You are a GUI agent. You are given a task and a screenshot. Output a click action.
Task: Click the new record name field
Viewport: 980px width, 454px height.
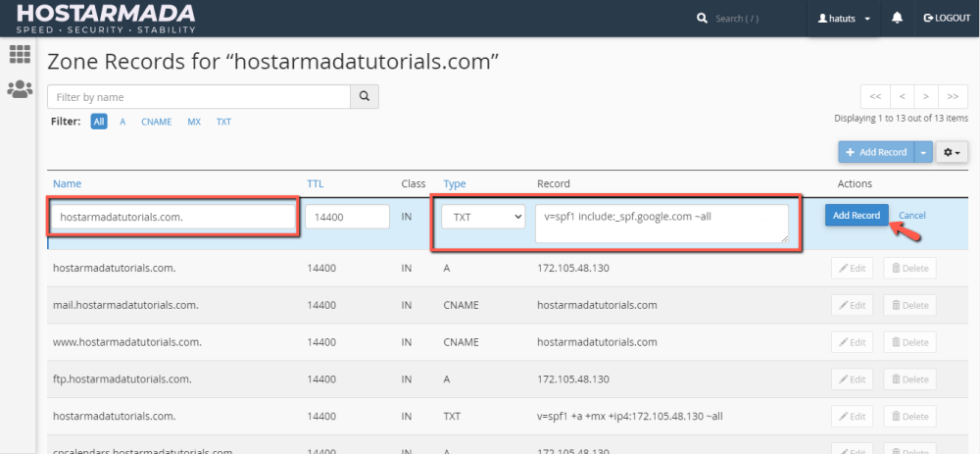point(173,217)
